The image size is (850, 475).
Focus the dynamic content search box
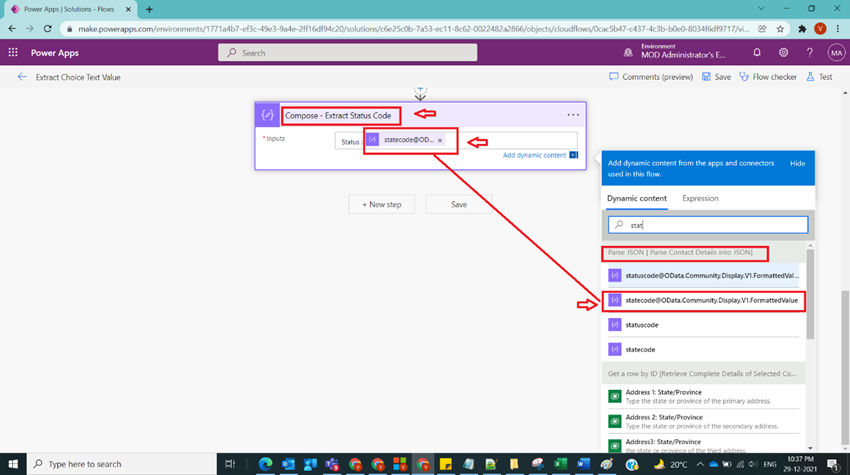click(x=708, y=224)
